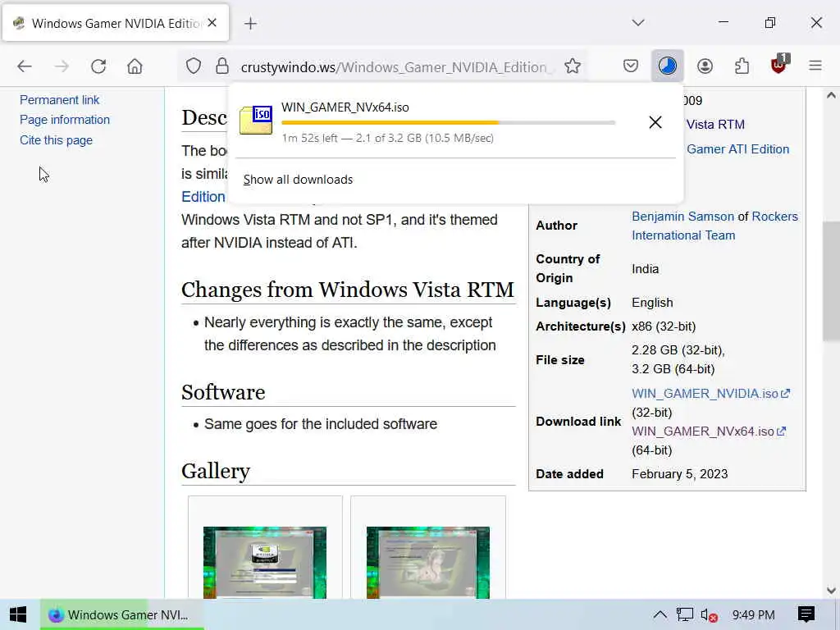Open the extensions puzzle icon

coord(742,66)
